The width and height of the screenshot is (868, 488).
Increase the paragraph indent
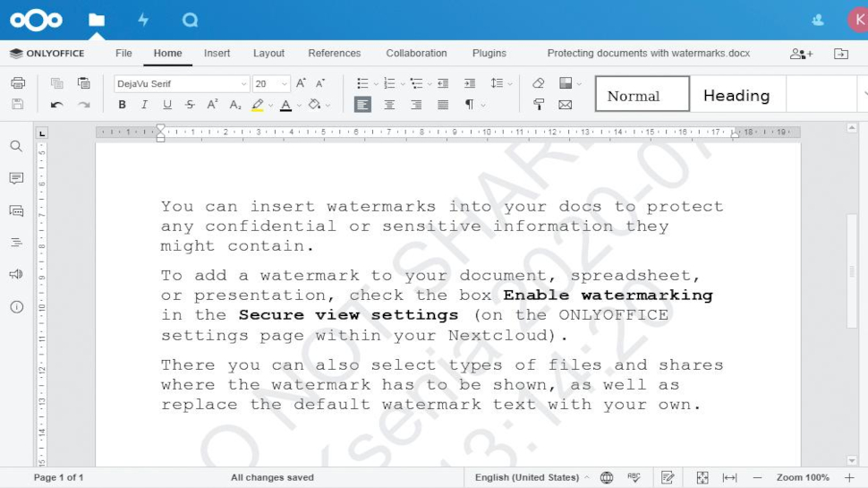[x=470, y=83]
